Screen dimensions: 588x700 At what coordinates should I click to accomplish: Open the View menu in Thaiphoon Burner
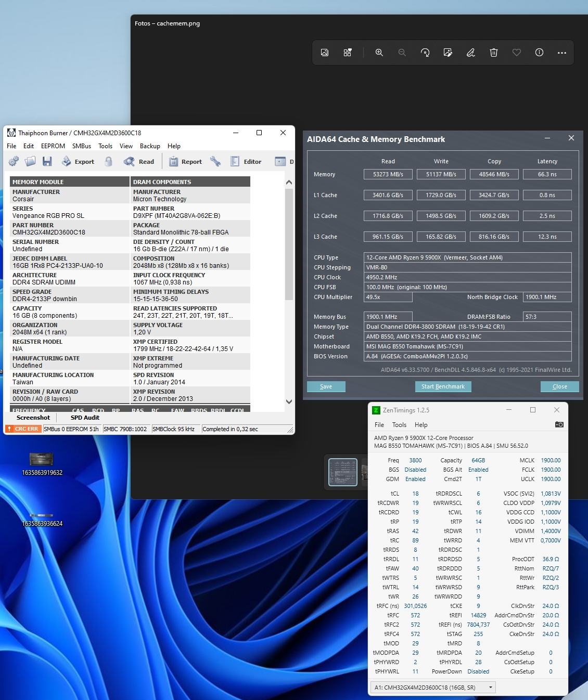(126, 146)
